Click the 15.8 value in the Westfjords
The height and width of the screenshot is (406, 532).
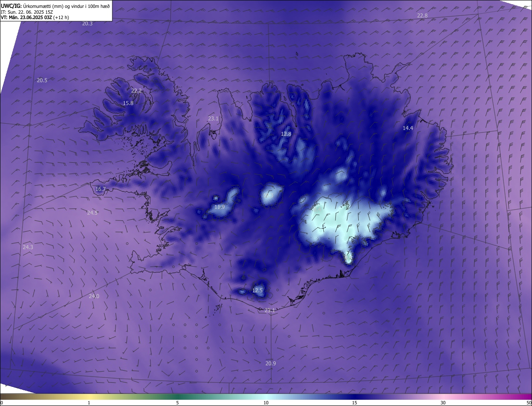tap(128, 103)
